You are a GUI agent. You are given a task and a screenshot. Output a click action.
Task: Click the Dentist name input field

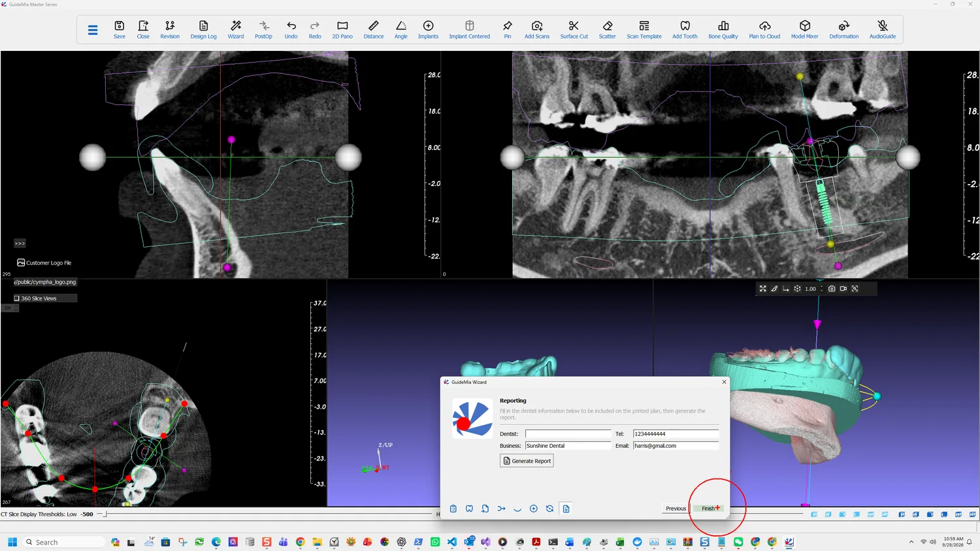[568, 433]
